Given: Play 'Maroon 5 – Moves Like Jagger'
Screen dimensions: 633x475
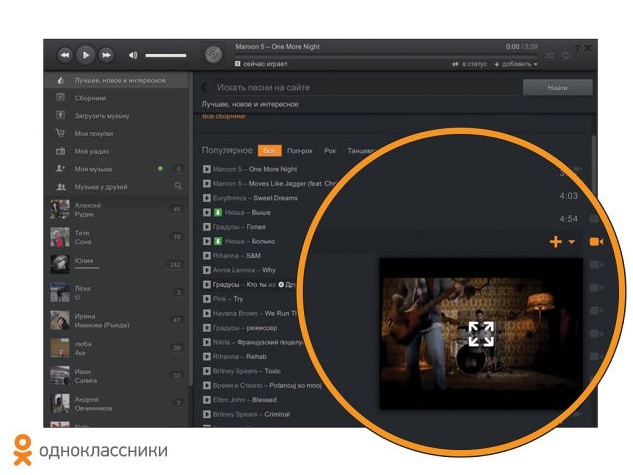Looking at the screenshot, I should pyautogui.click(x=207, y=184).
